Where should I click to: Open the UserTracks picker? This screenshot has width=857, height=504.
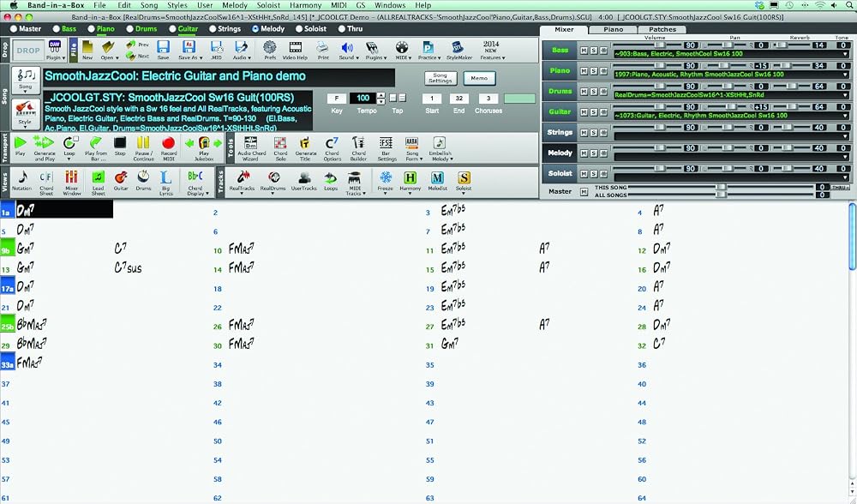pyautogui.click(x=304, y=180)
